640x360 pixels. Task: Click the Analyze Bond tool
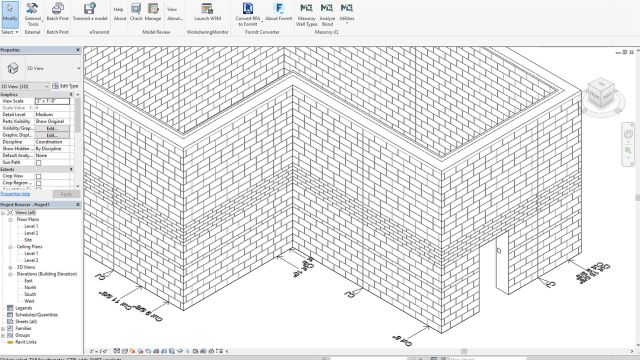click(327, 14)
